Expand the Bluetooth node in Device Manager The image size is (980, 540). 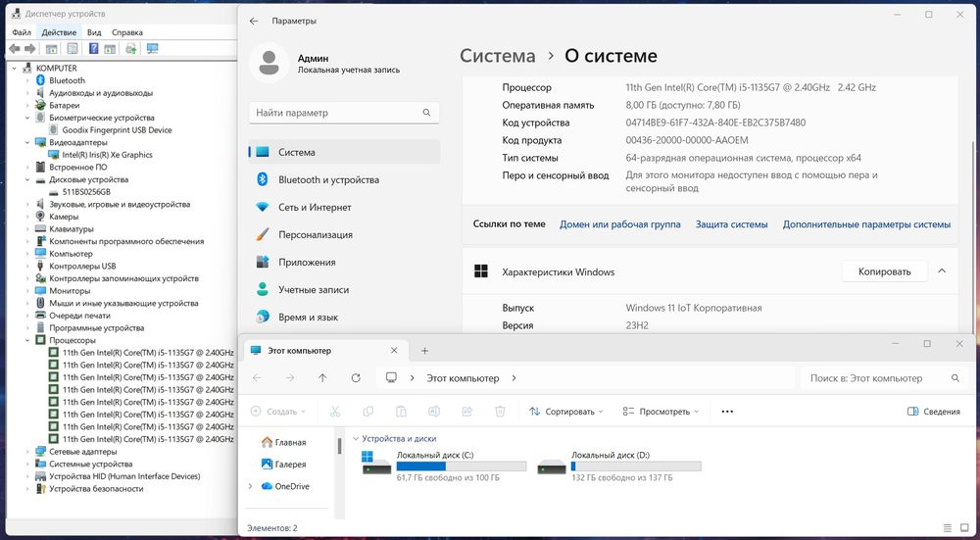tap(27, 80)
